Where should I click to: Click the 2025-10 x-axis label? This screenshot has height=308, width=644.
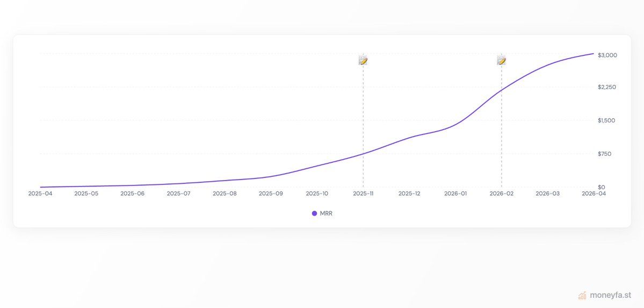point(317,194)
